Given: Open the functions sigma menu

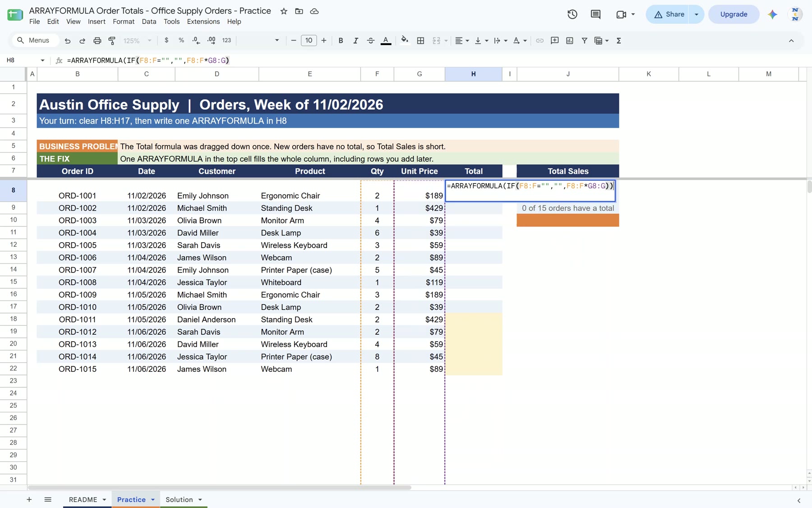Looking at the screenshot, I should point(618,41).
